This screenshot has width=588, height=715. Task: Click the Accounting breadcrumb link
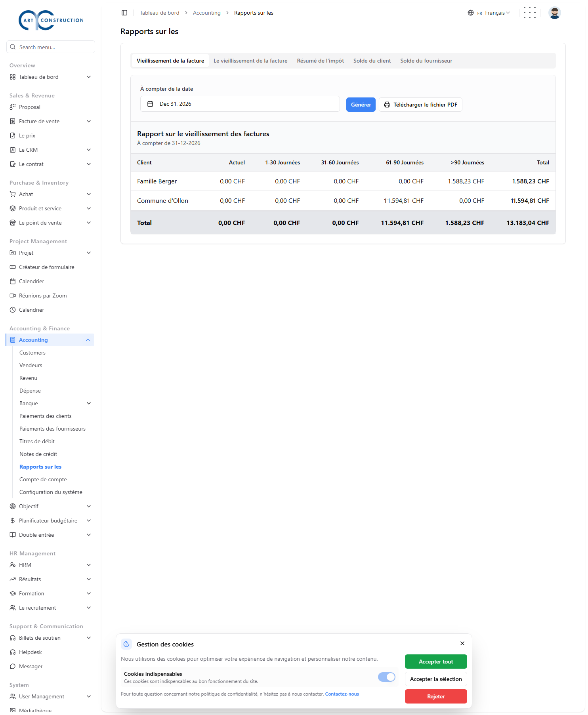pyautogui.click(x=207, y=13)
